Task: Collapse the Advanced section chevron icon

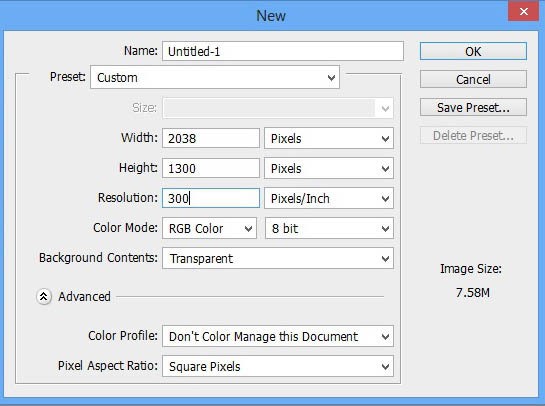Action: (x=44, y=297)
